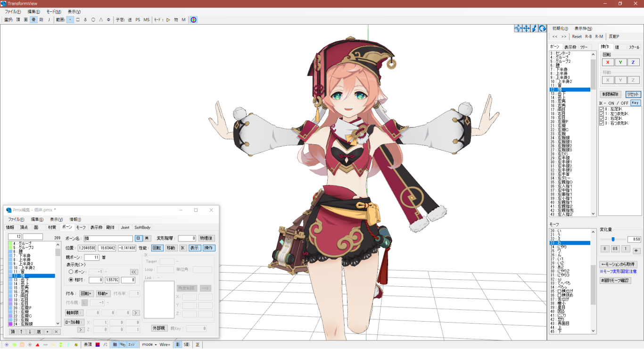Open the mode dropdown in bottom toolbar
Viewport: 644px width, 349px height.
(149, 345)
